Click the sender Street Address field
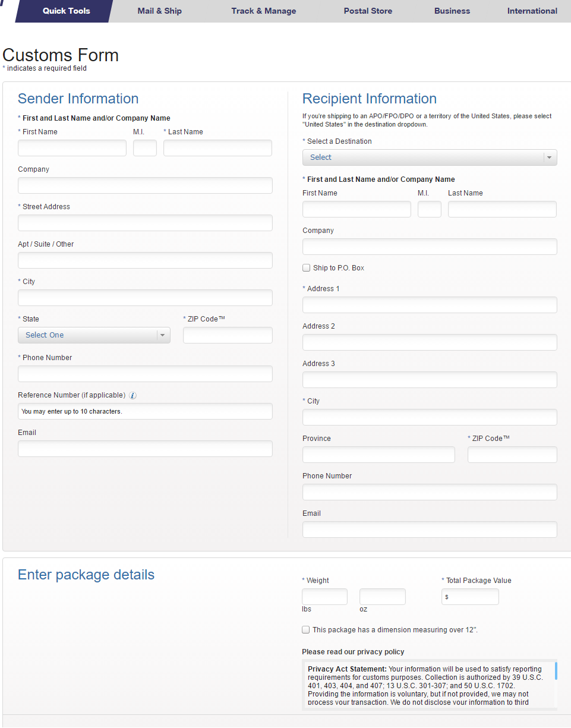Image resolution: width=571 pixels, height=728 pixels. click(x=145, y=223)
